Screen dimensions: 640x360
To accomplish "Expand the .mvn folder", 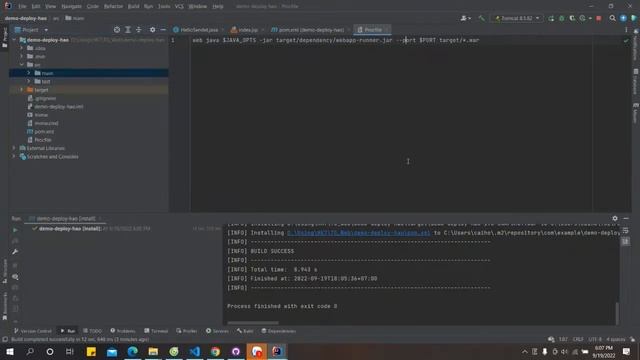I will 22,56.
